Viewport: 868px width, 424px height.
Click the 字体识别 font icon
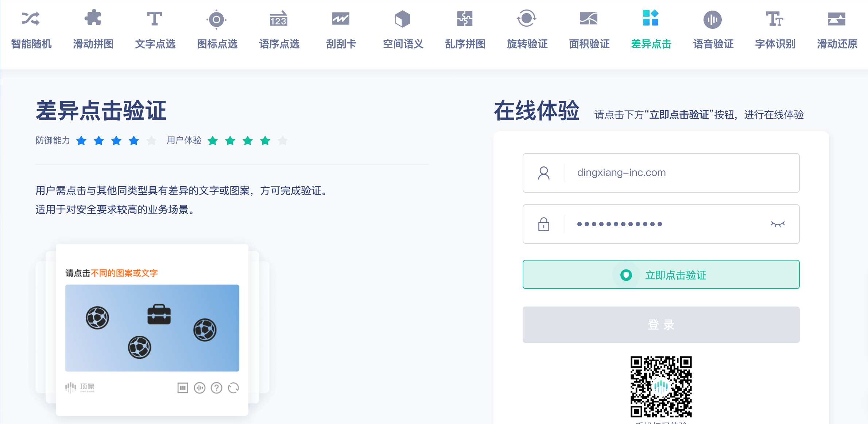[775, 19]
